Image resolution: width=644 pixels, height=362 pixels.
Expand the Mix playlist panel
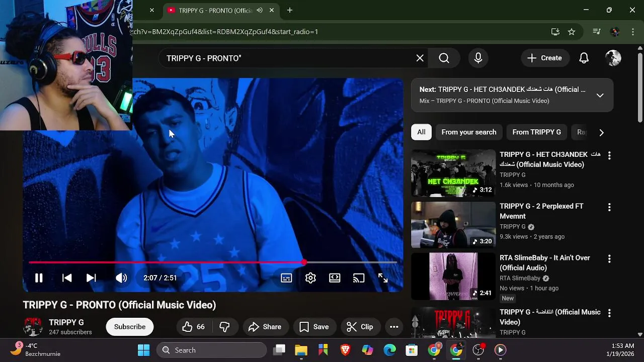[x=600, y=95]
